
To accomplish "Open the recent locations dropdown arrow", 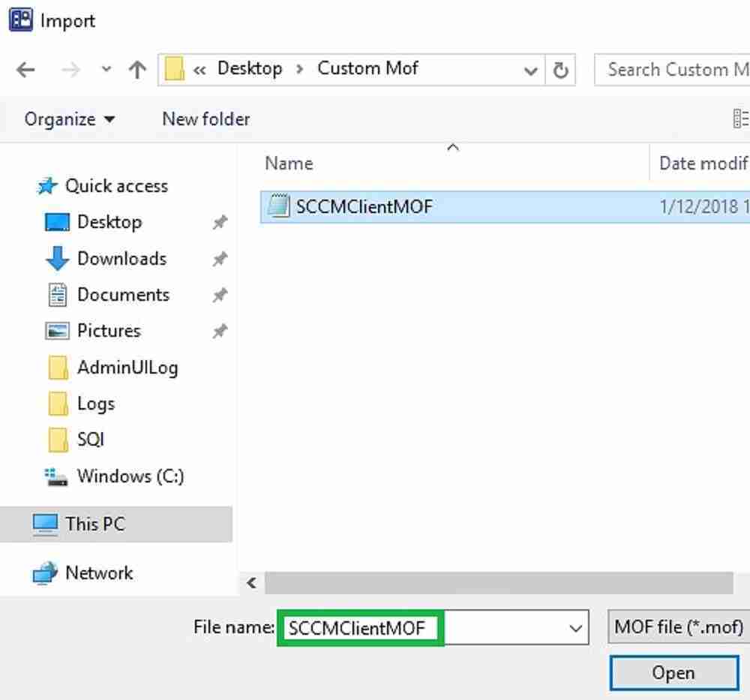I will pyautogui.click(x=106, y=69).
